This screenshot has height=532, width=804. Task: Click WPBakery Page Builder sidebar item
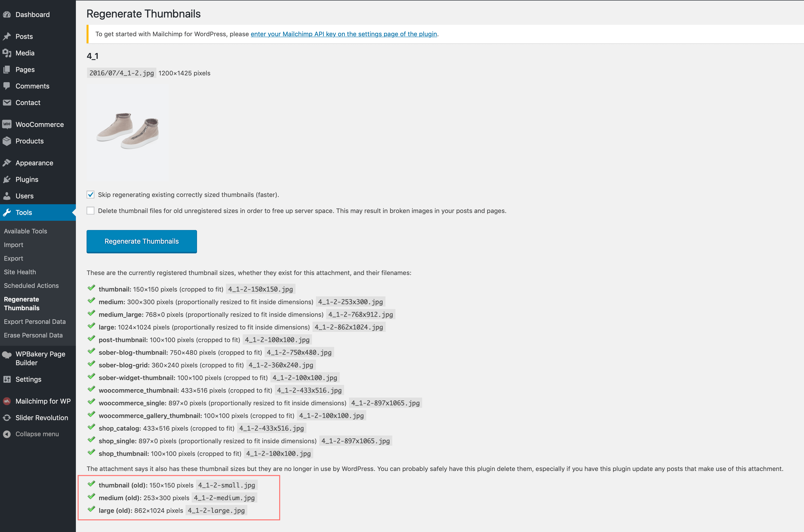click(x=38, y=357)
